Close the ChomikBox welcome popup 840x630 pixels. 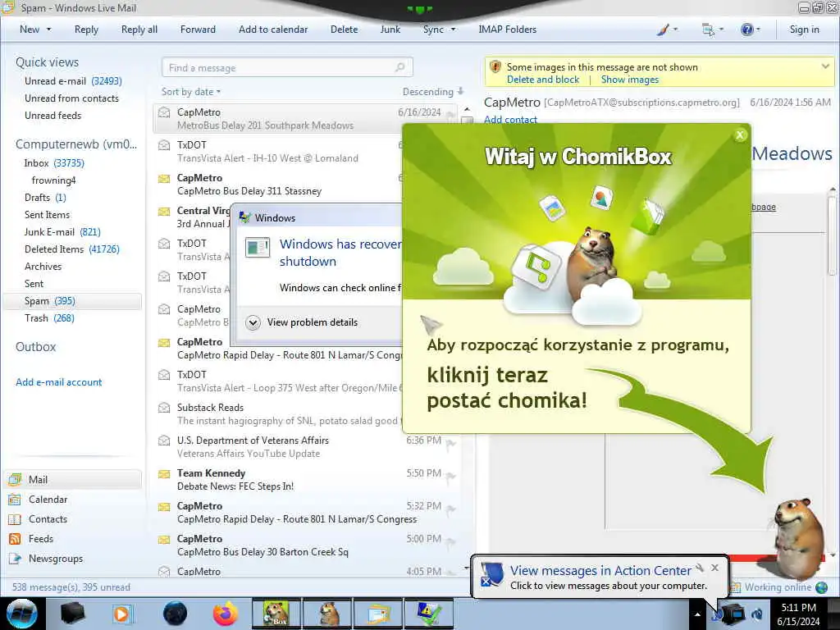(x=740, y=135)
